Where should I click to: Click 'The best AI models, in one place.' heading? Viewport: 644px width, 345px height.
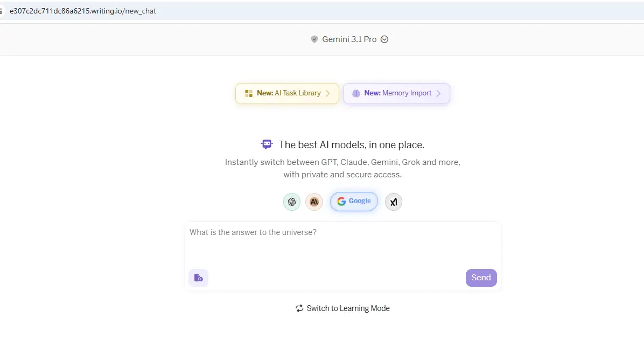coord(352,145)
